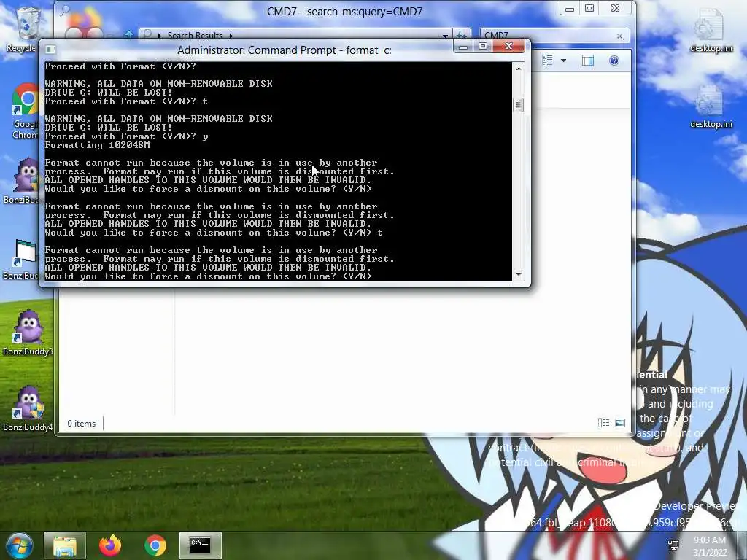Close the Administrator Command Prompt window

(x=508, y=46)
